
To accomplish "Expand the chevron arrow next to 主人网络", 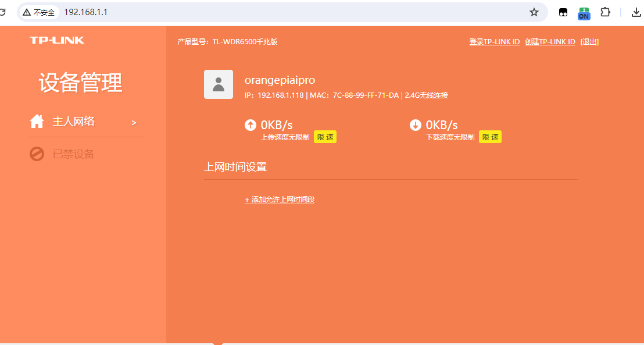I will click(134, 123).
